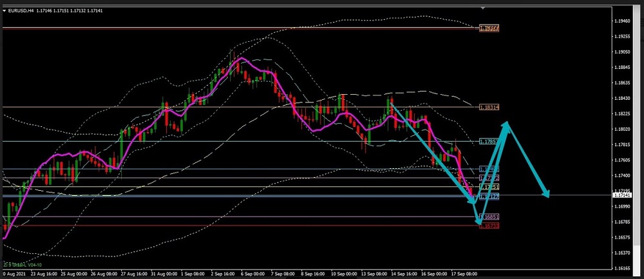This screenshot has height=279, width=644.
Task: Click the 1.16165 value on price scale
Action: point(621,268)
